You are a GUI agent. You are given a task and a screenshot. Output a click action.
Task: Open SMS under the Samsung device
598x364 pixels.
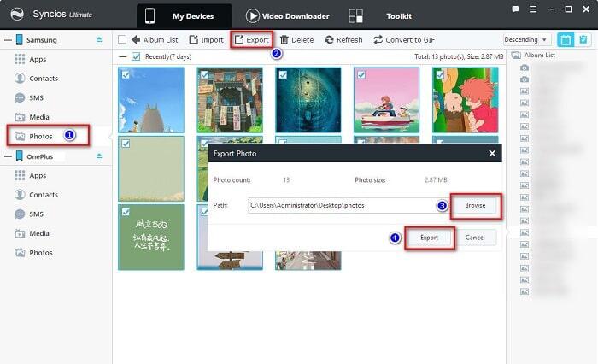pos(38,97)
